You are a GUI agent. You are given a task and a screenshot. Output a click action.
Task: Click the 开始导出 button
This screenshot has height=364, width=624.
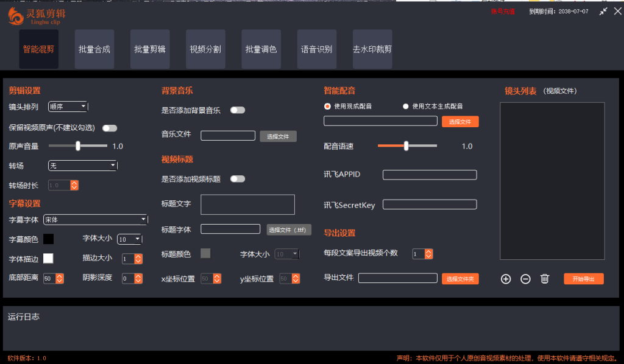click(x=583, y=279)
